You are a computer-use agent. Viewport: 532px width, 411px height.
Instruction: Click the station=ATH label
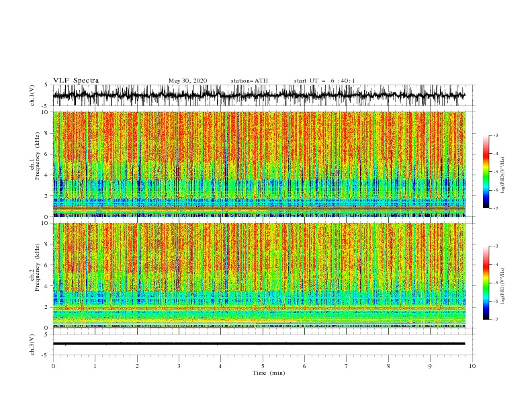pos(249,81)
